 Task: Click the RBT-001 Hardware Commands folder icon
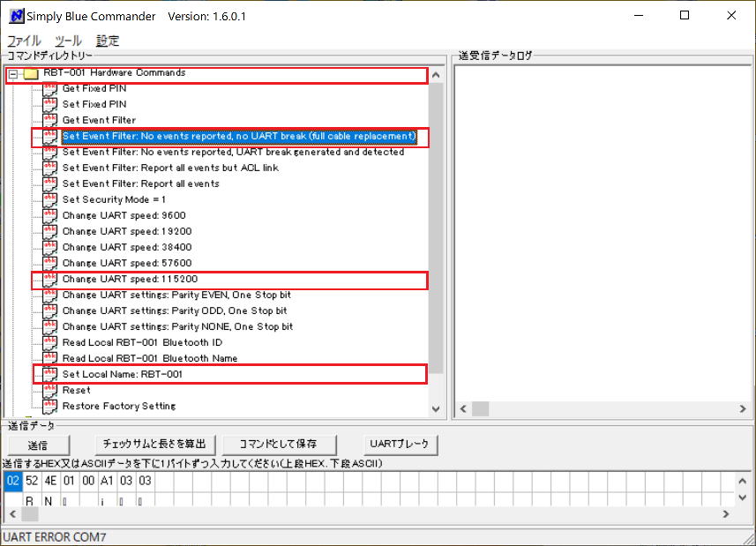click(x=31, y=74)
